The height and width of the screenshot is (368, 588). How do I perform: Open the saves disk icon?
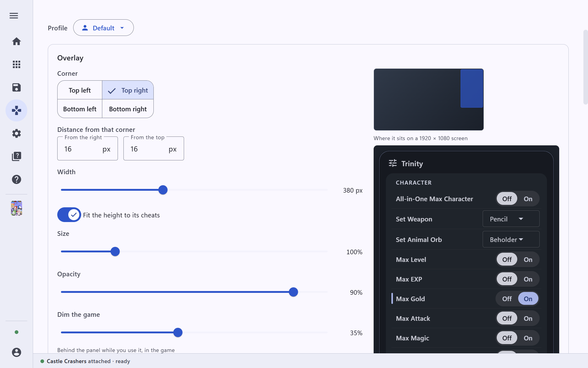point(17,87)
